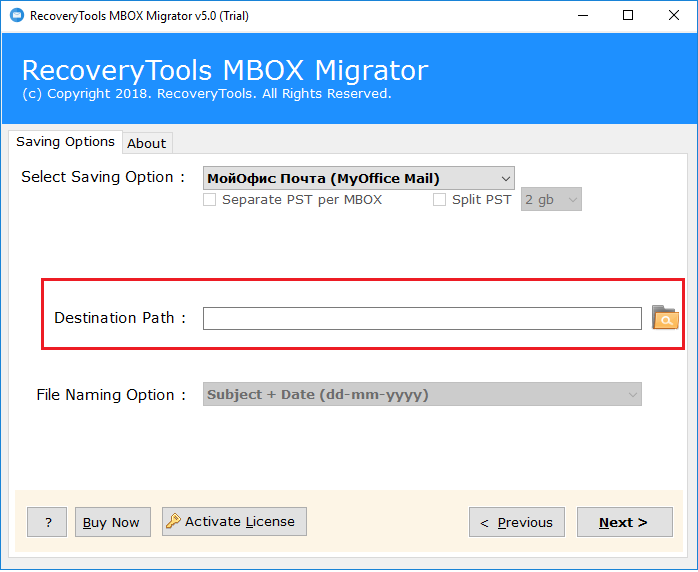The height and width of the screenshot is (572, 698).
Task: Click the MBOX Migrator app icon in title bar
Action: tap(17, 15)
